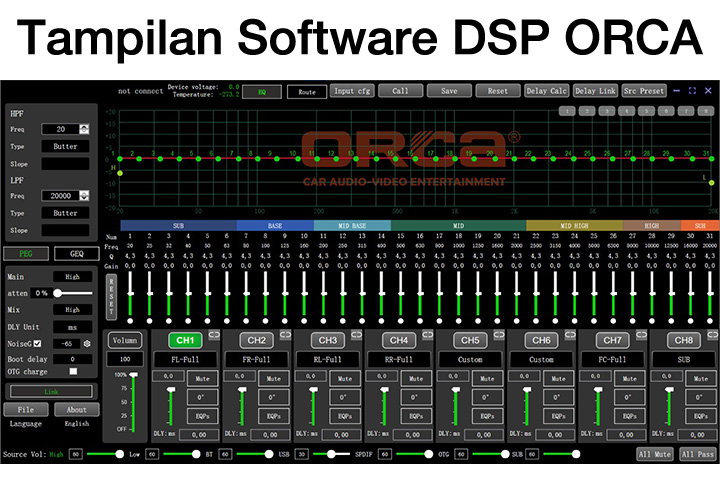Mute channel CH5

pyautogui.click(x=487, y=378)
